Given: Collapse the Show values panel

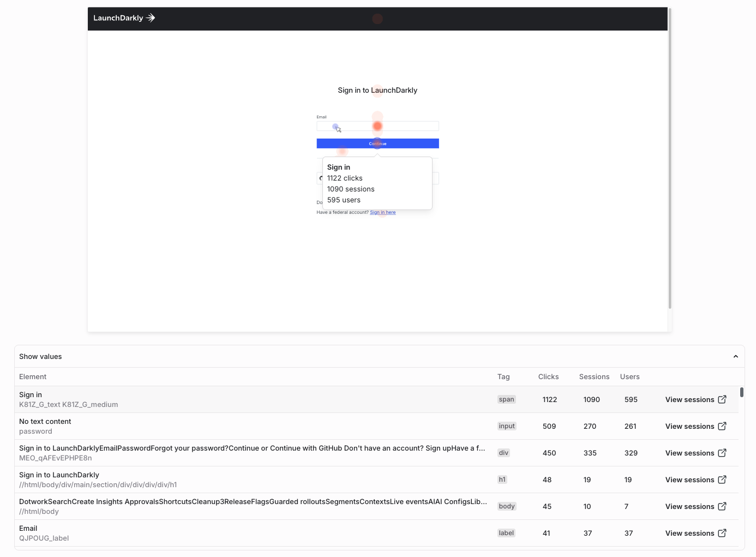Looking at the screenshot, I should 735,356.
